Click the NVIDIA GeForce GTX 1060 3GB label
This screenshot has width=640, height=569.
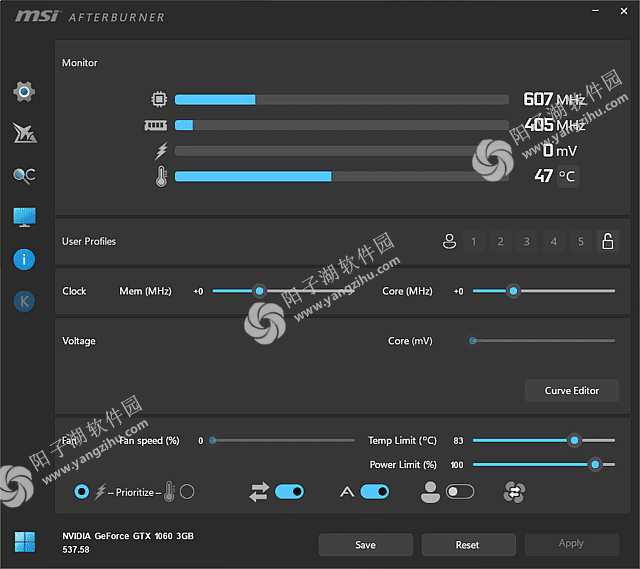pyautogui.click(x=128, y=536)
